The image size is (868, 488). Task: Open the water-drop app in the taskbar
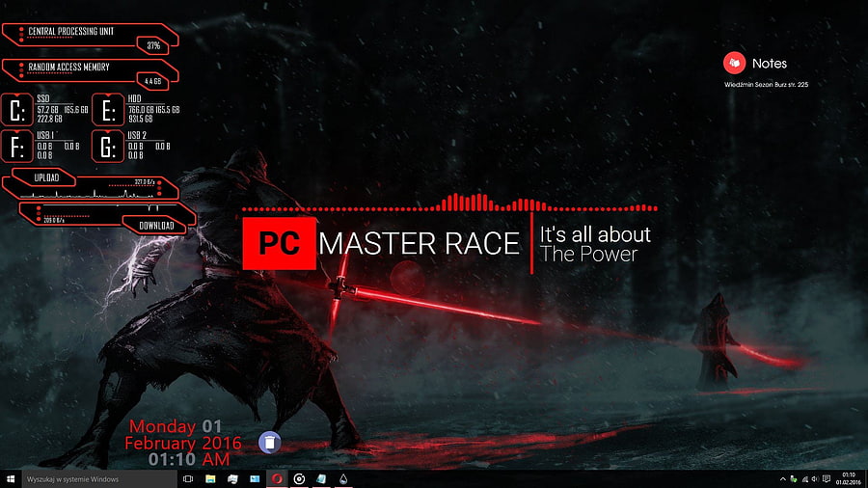[x=343, y=479]
